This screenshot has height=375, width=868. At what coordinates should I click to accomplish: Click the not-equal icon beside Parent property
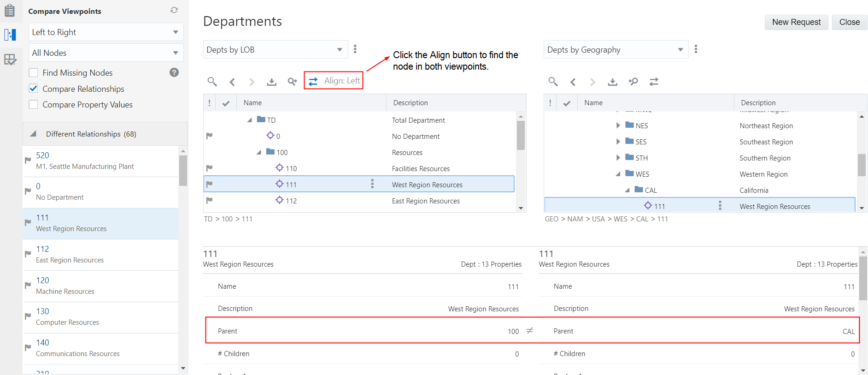pyautogui.click(x=530, y=331)
